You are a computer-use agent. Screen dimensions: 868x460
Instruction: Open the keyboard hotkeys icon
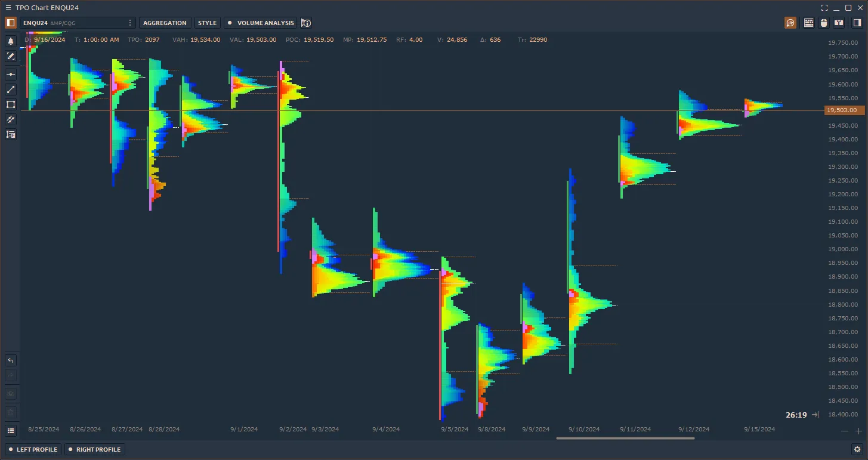click(809, 23)
